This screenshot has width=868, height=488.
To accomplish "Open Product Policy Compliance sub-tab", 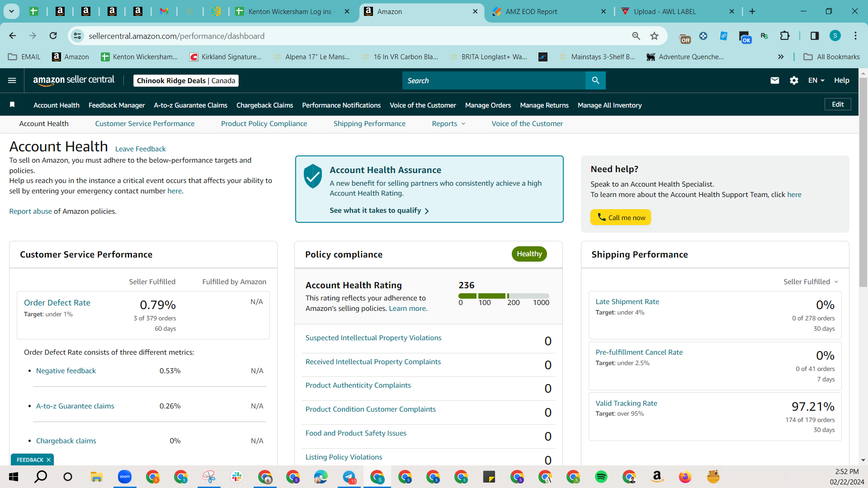I will (264, 124).
